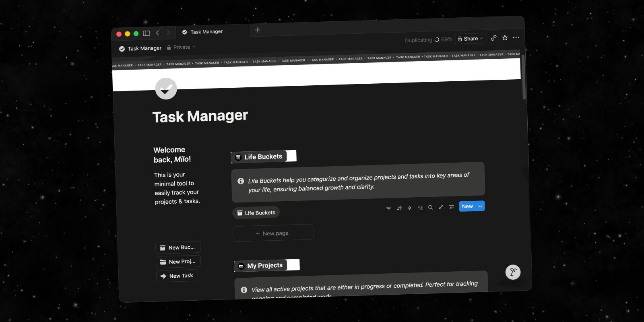Open the floating AI assistant button
Viewport: 644px width, 322px height.
(513, 272)
